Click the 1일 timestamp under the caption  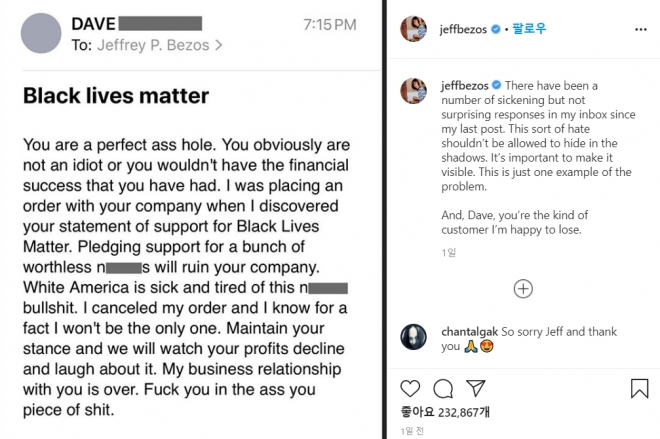coord(447,253)
